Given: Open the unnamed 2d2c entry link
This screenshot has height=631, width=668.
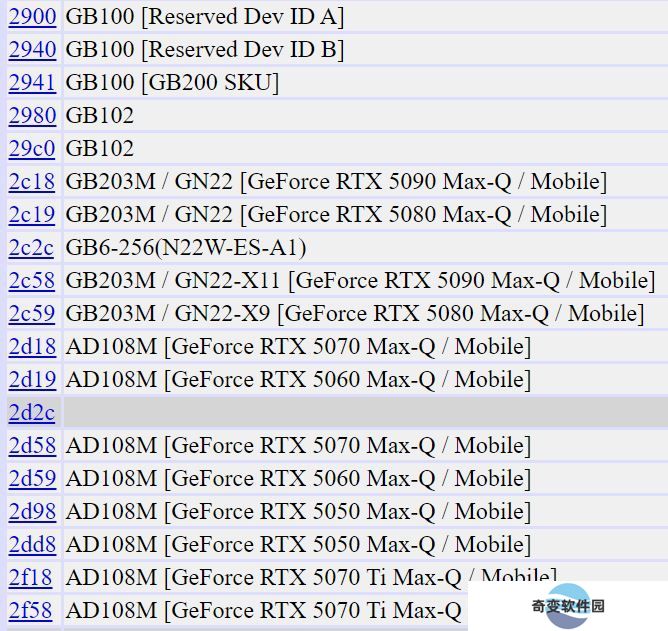Looking at the screenshot, I should click(32, 413).
